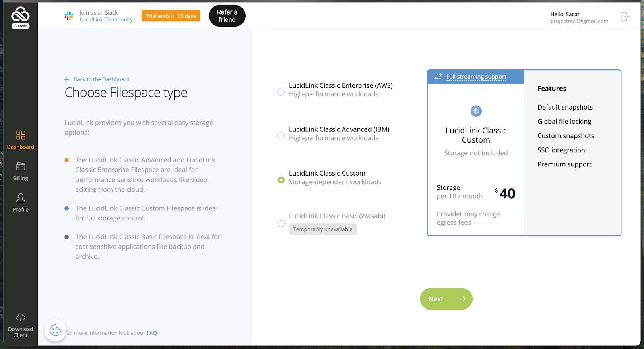Click Full streaming support link

point(476,77)
